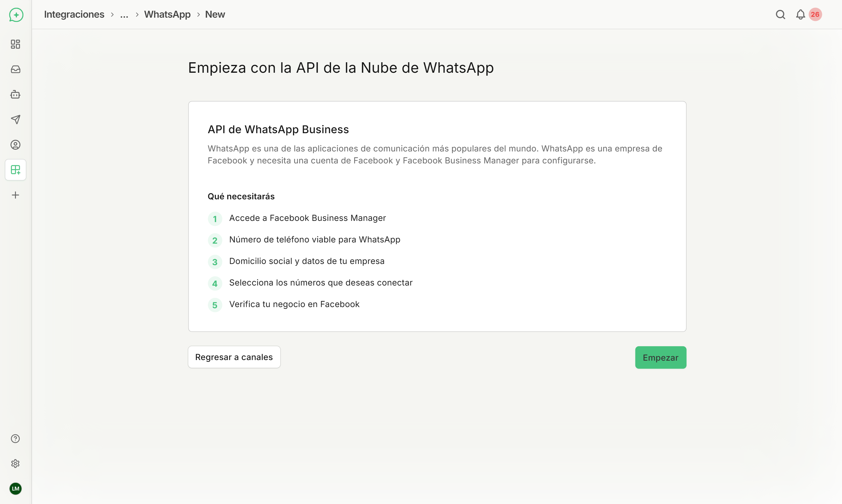Click the 26 notification count badge
Viewport: 842px width, 504px height.
[x=815, y=14]
